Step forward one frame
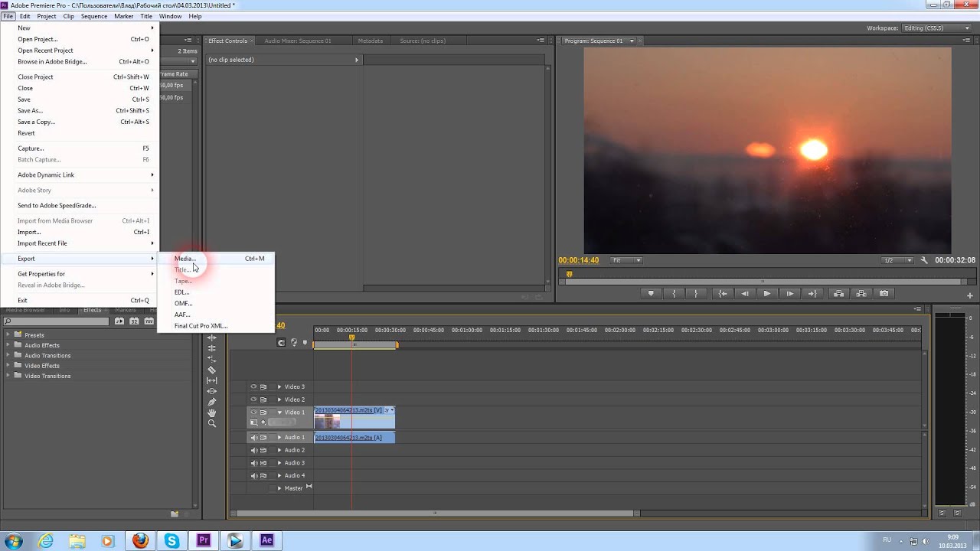 tap(789, 293)
